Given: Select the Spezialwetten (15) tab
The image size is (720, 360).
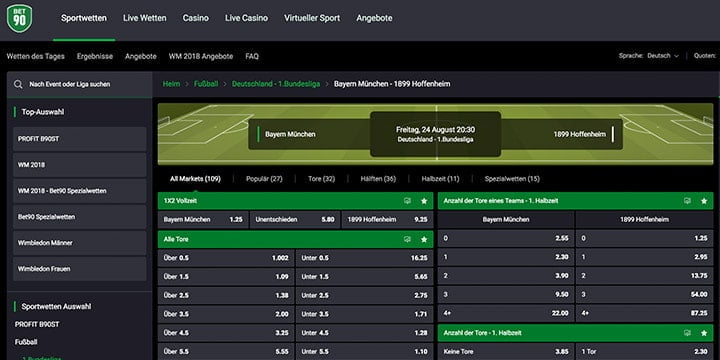Looking at the screenshot, I should coord(512,179).
